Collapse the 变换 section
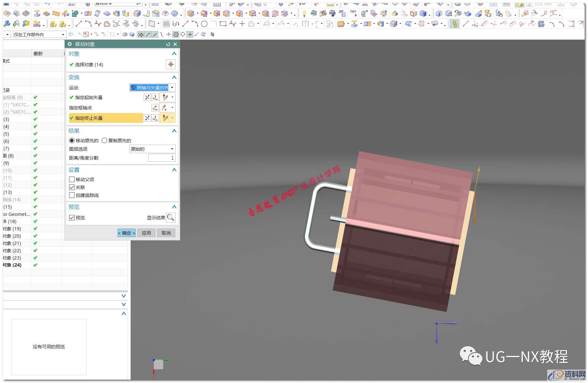The height and width of the screenshot is (383, 588). 174,77
